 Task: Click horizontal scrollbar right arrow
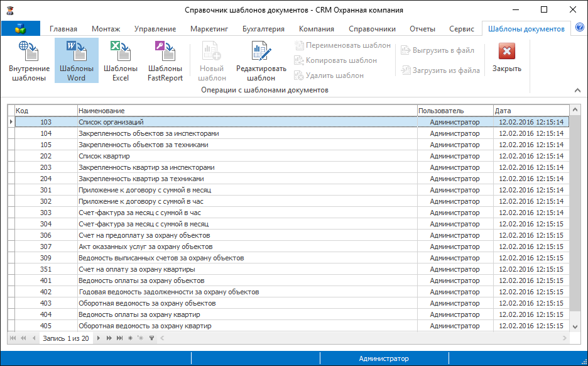click(565, 338)
